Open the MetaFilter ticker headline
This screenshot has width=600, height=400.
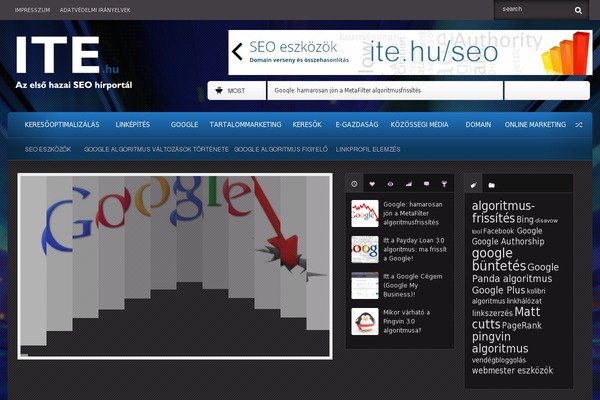tap(347, 90)
